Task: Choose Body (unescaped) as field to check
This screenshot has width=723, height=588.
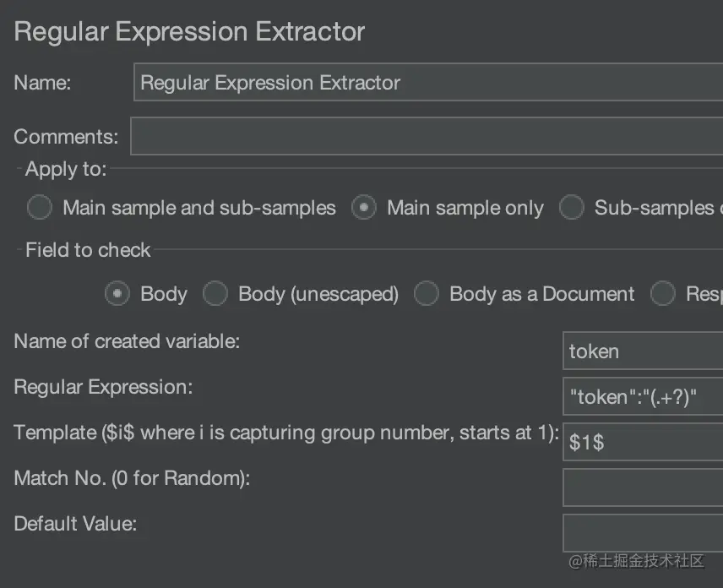Action: [215, 294]
